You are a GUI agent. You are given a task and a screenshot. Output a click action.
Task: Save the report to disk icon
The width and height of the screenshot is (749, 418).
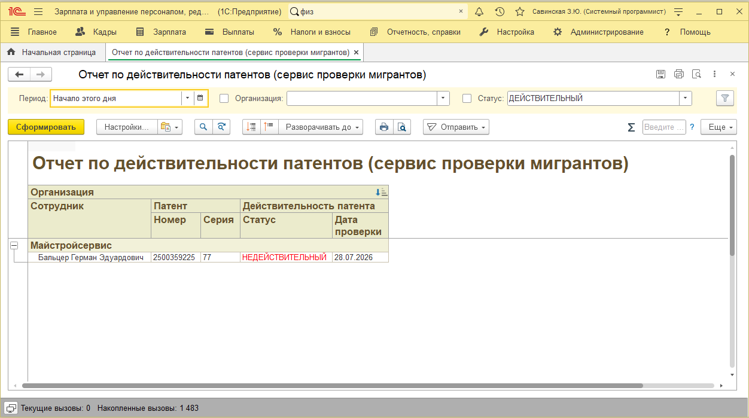click(661, 74)
